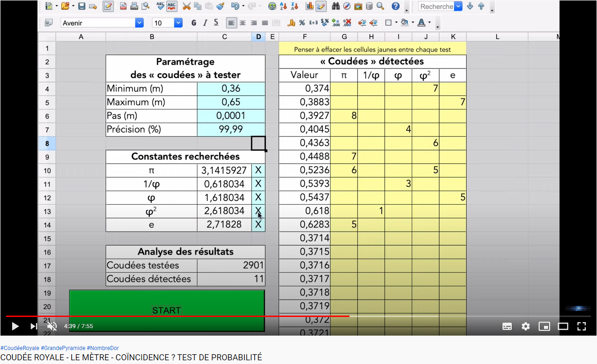
Task: Apply percent number format icon
Action: 302,23
